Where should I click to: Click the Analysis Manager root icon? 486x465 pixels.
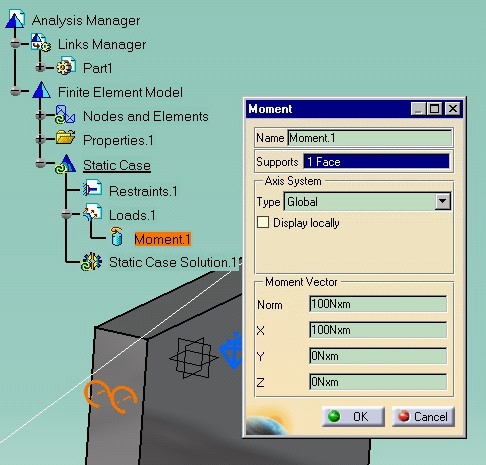pos(15,19)
